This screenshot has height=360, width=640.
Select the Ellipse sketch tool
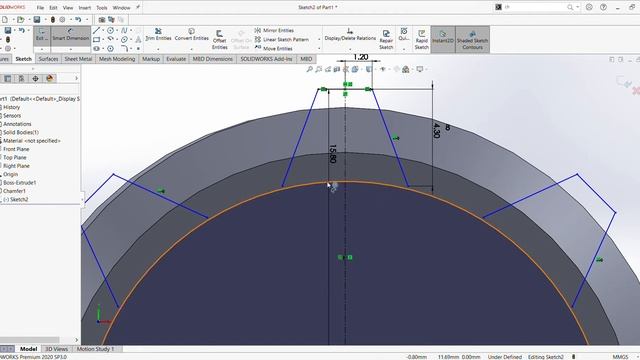click(x=124, y=40)
